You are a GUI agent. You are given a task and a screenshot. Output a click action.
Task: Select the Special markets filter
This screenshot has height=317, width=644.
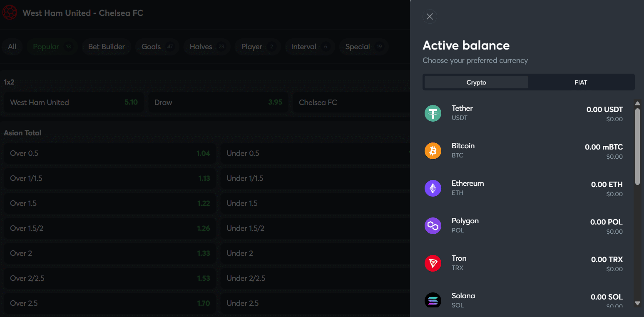(x=363, y=46)
